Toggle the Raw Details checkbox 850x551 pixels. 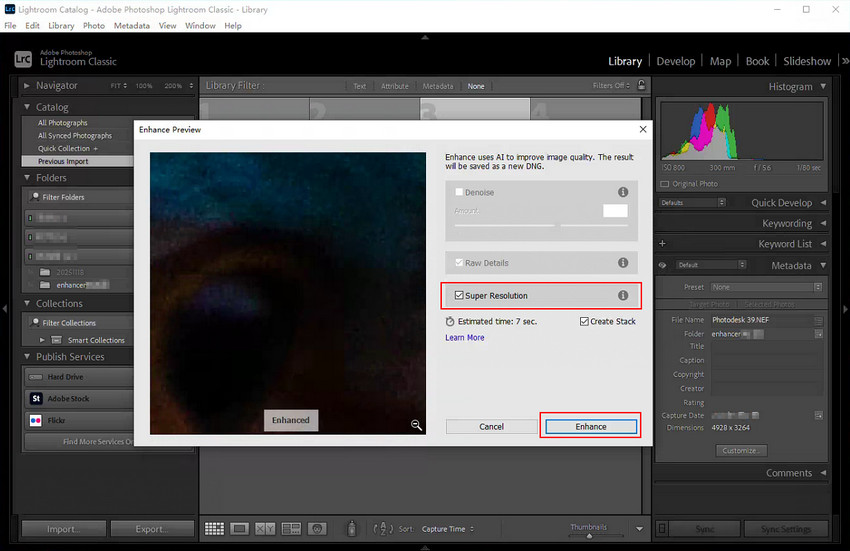(459, 262)
